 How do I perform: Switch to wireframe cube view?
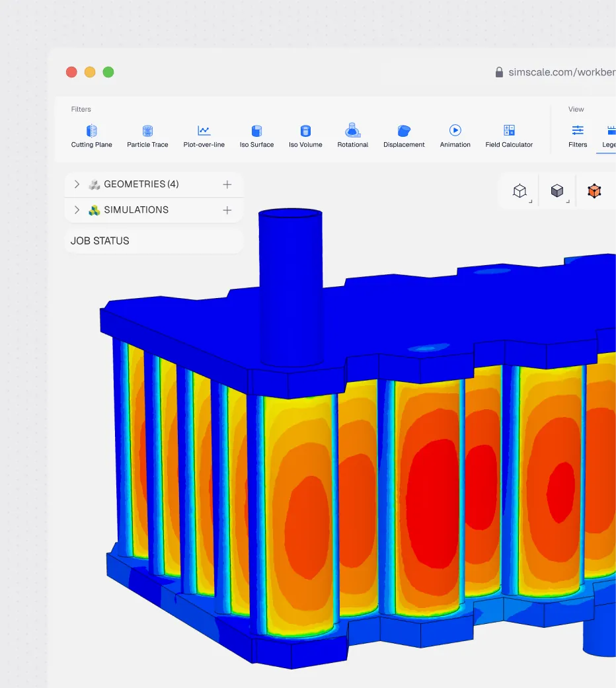coord(520,191)
